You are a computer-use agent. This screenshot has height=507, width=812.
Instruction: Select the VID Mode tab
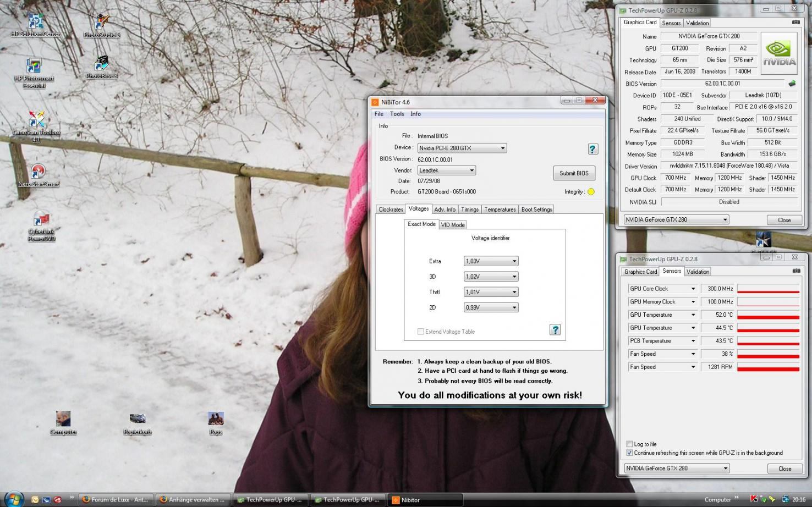click(453, 225)
